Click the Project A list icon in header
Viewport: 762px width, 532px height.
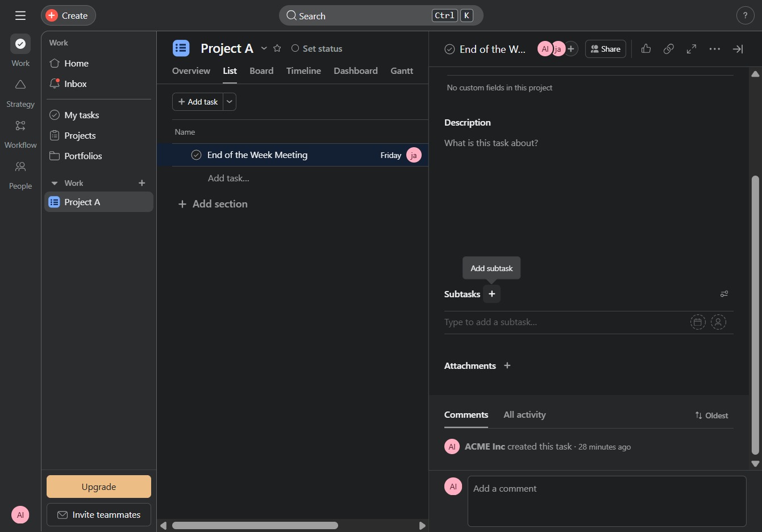(x=181, y=48)
